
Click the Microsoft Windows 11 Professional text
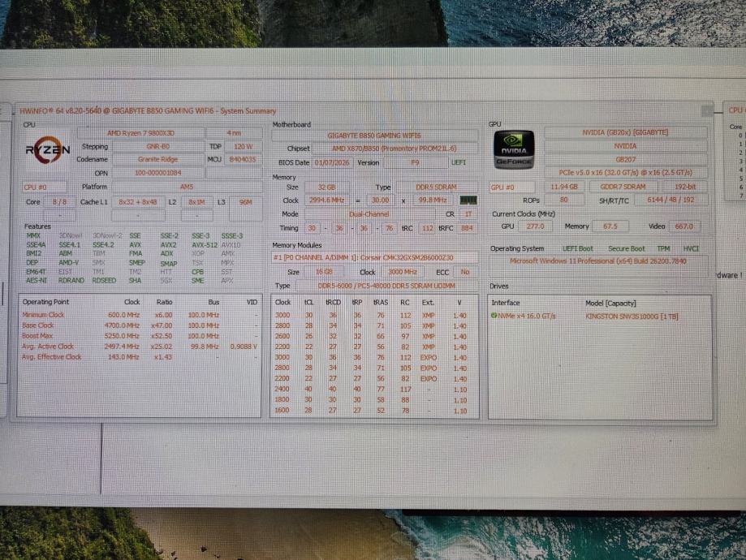point(598,261)
